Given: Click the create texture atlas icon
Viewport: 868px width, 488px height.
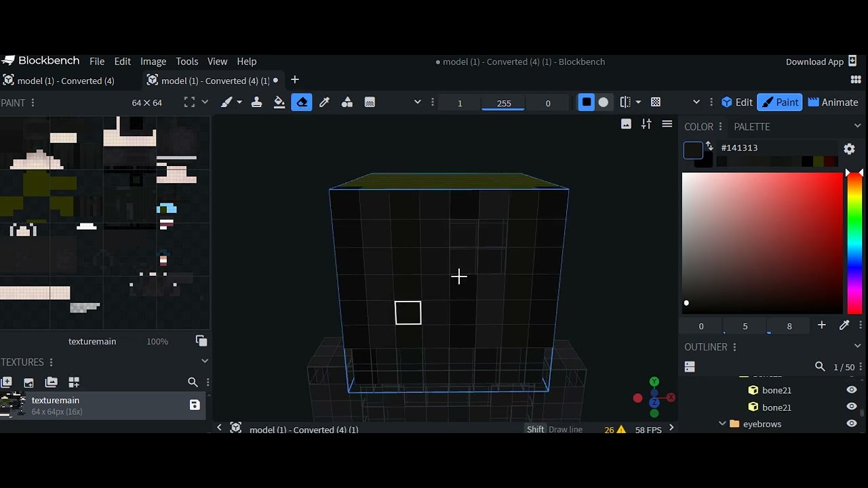Looking at the screenshot, I should [74, 382].
